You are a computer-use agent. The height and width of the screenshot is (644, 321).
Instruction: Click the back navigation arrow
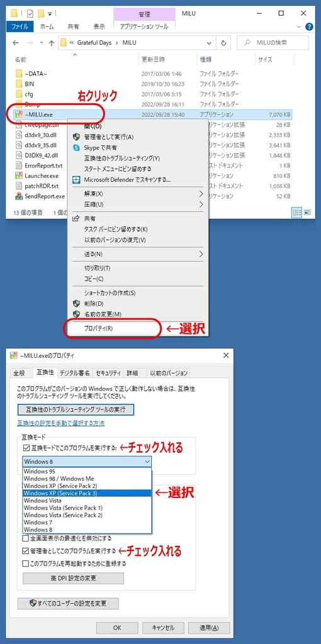(x=16, y=43)
